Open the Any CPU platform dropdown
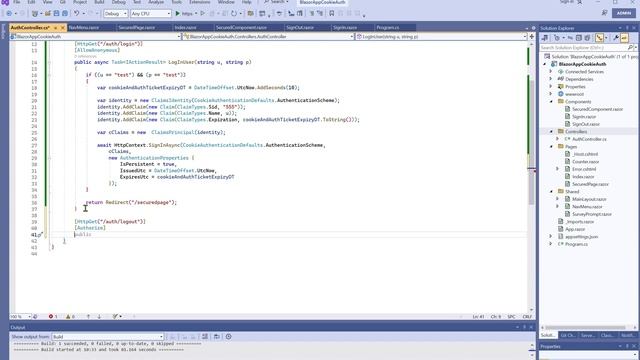 click(x=151, y=13)
